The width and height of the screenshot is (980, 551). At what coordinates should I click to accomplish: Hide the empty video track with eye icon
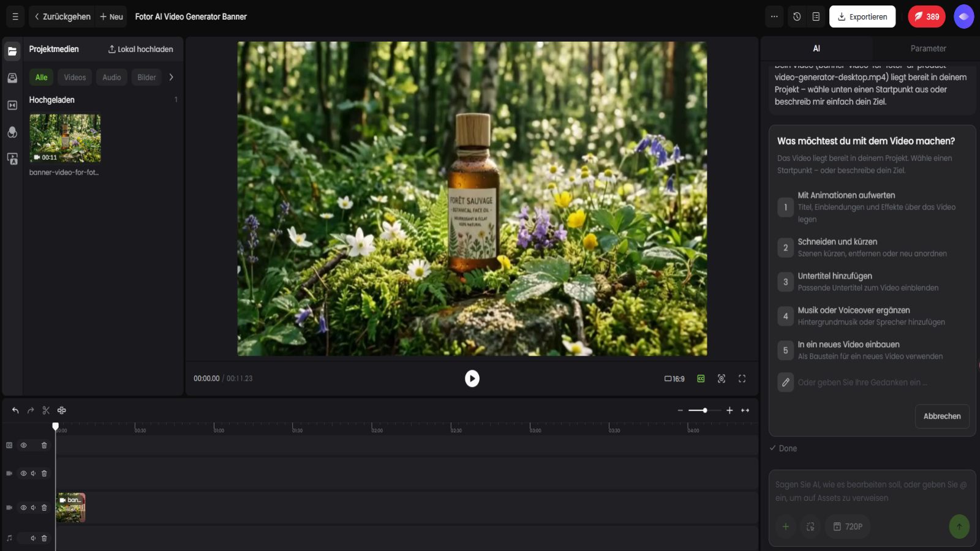[23, 473]
